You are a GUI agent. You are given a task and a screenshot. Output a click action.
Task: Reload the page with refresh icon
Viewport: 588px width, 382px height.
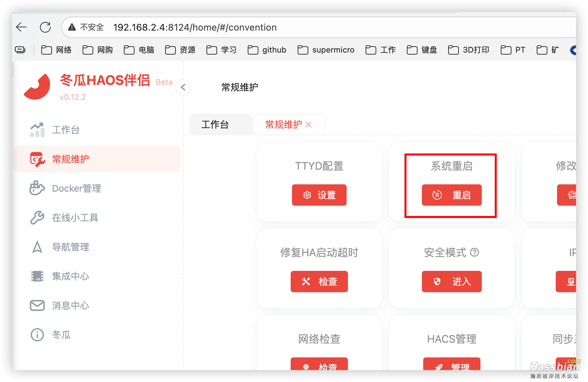[x=45, y=27]
